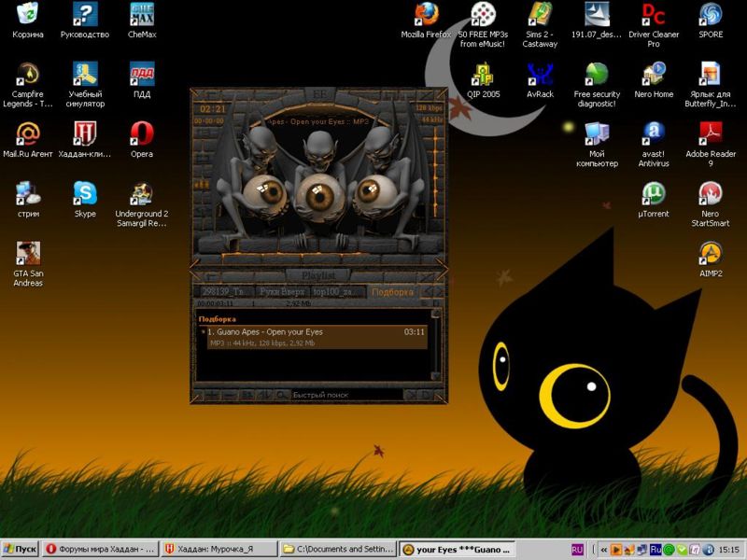This screenshot has height=560, width=747.
Task: Select the Skype desktop shortcut
Action: point(85,193)
